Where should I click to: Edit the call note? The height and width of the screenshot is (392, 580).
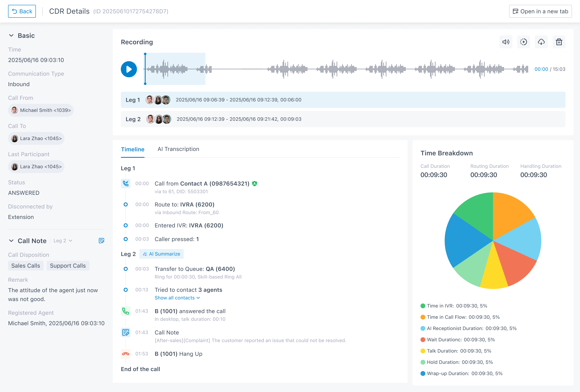tap(101, 241)
